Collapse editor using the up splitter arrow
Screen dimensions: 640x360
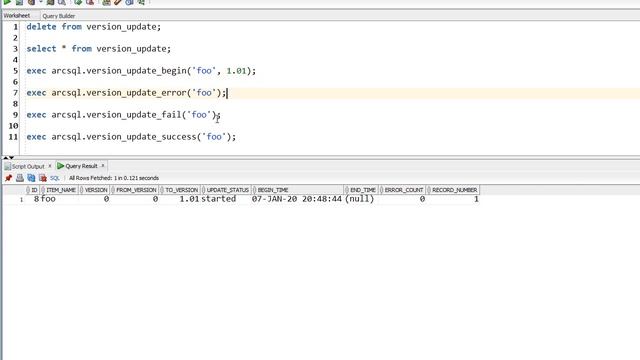tap(5, 157)
